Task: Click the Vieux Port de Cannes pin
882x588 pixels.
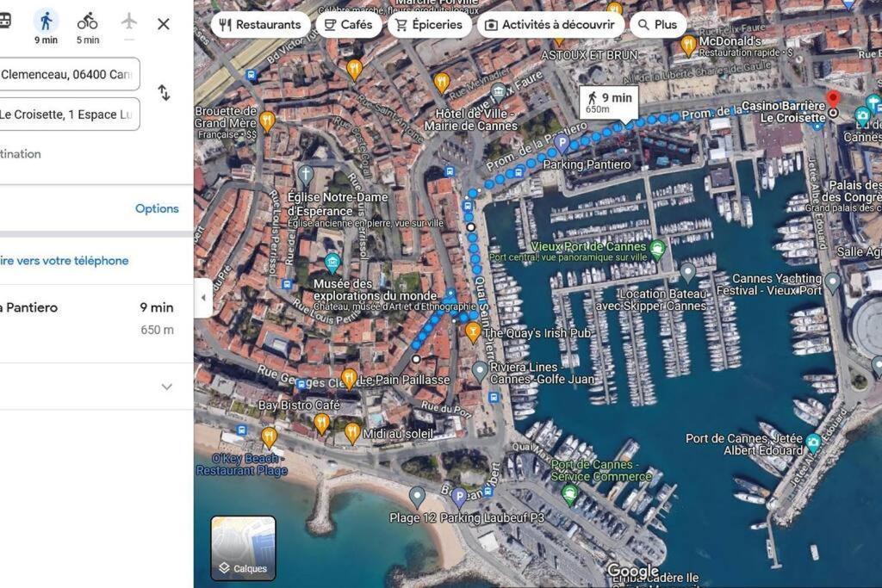Action: coord(657,249)
